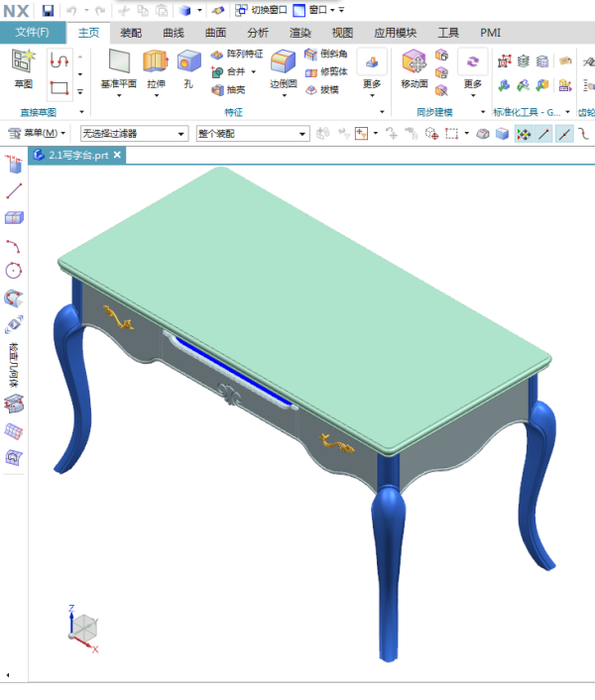The width and height of the screenshot is (595, 700).
Task: Click the 边倒圆 (Edge Blend) icon
Action: click(x=283, y=63)
